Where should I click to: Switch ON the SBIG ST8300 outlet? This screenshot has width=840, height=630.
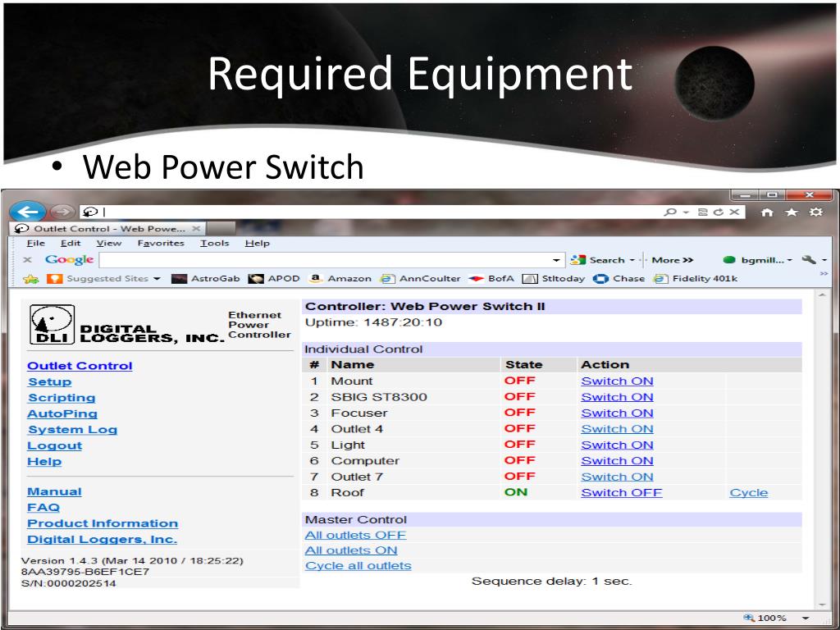(x=617, y=397)
